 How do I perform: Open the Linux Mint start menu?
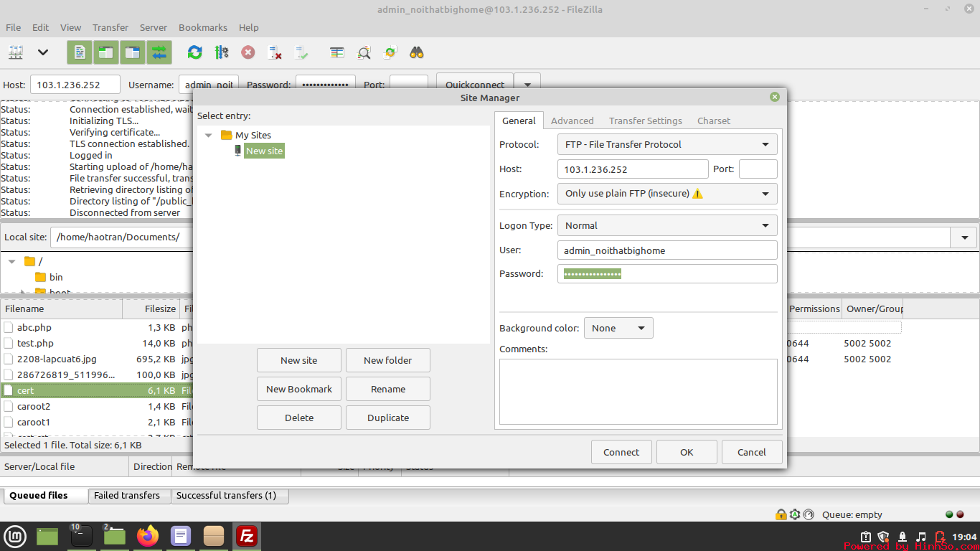[x=16, y=536]
